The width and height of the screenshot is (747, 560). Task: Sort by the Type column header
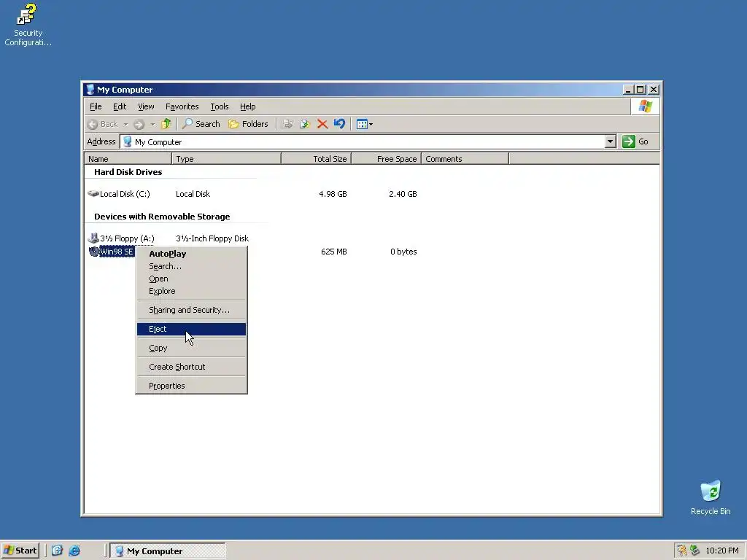(x=227, y=158)
